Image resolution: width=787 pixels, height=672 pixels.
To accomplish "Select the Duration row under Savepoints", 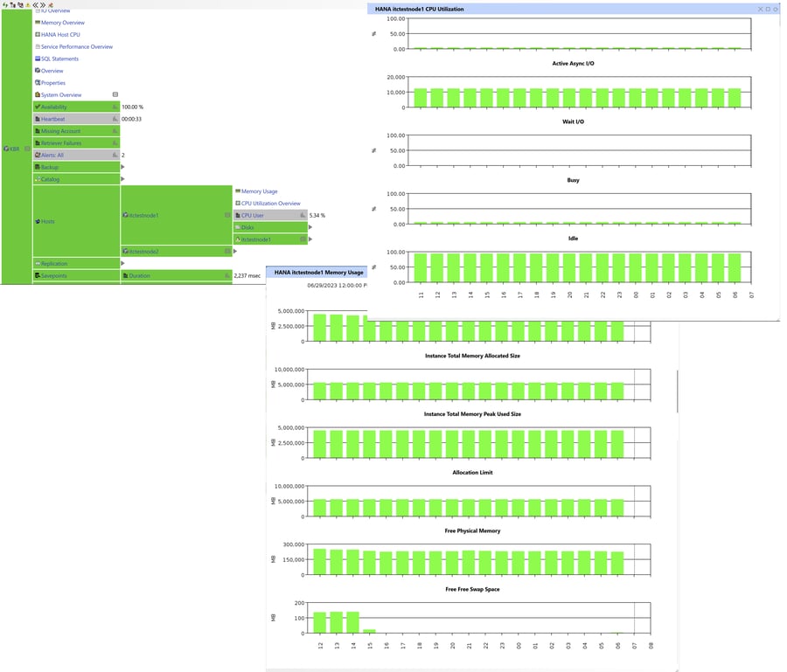I will (x=176, y=275).
